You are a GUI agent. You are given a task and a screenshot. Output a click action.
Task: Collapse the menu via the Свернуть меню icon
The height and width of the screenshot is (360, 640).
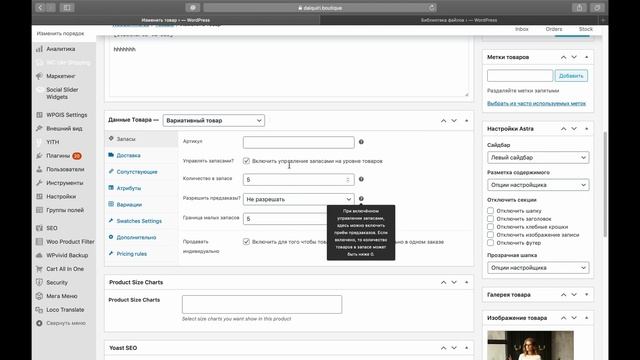click(39, 323)
